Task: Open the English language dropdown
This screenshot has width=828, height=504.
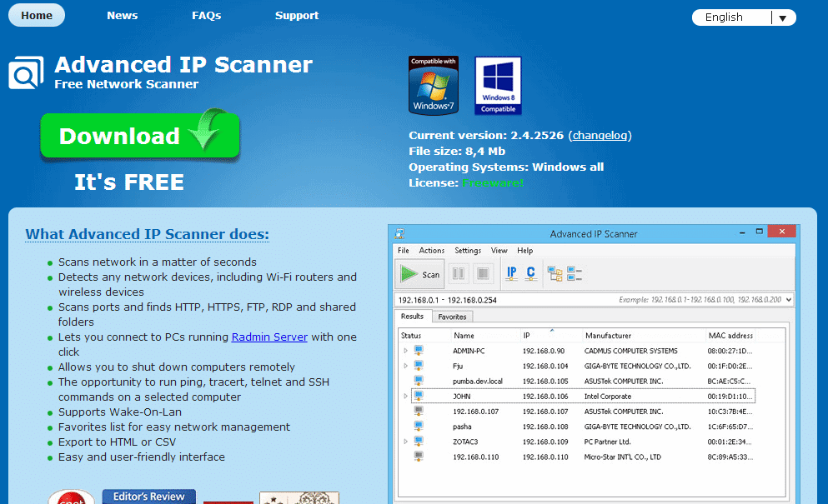Action: pos(744,17)
